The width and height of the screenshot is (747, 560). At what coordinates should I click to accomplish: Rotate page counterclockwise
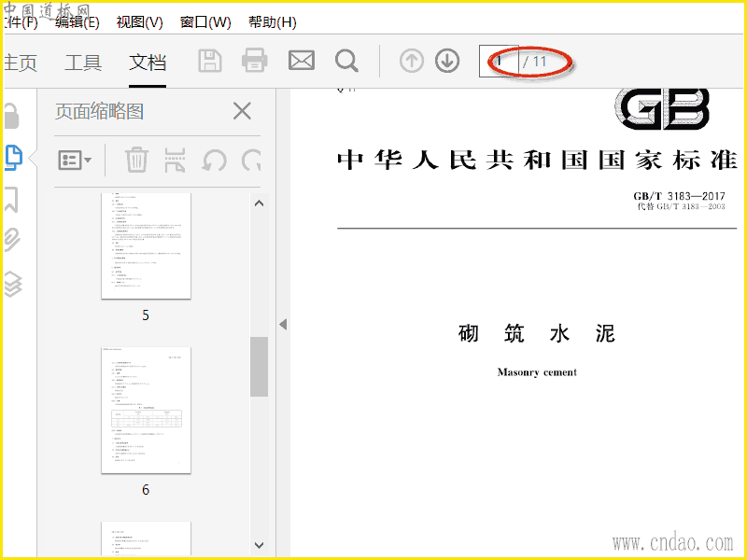pyautogui.click(x=214, y=160)
